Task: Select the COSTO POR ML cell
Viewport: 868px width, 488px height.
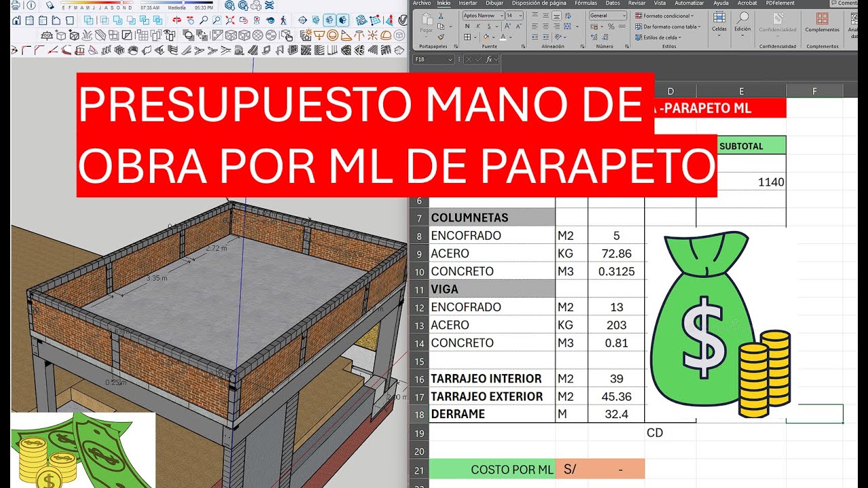Action: (492, 469)
